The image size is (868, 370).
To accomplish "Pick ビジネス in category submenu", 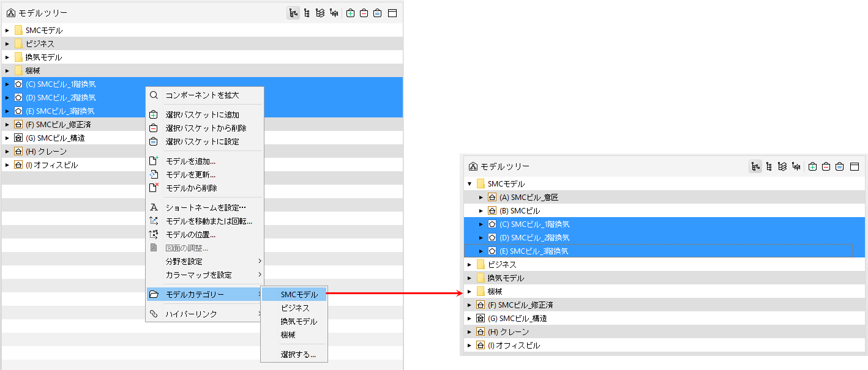I will pos(294,308).
